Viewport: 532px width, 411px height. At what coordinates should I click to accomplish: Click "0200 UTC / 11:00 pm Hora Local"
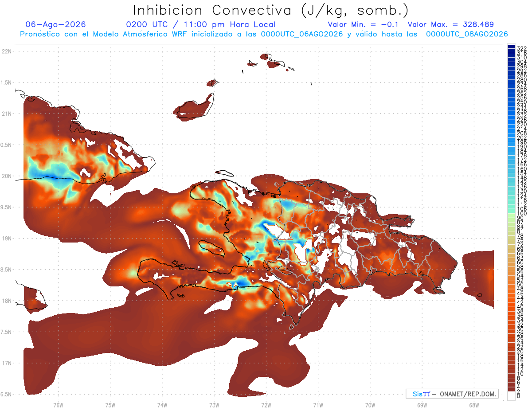coord(201,25)
